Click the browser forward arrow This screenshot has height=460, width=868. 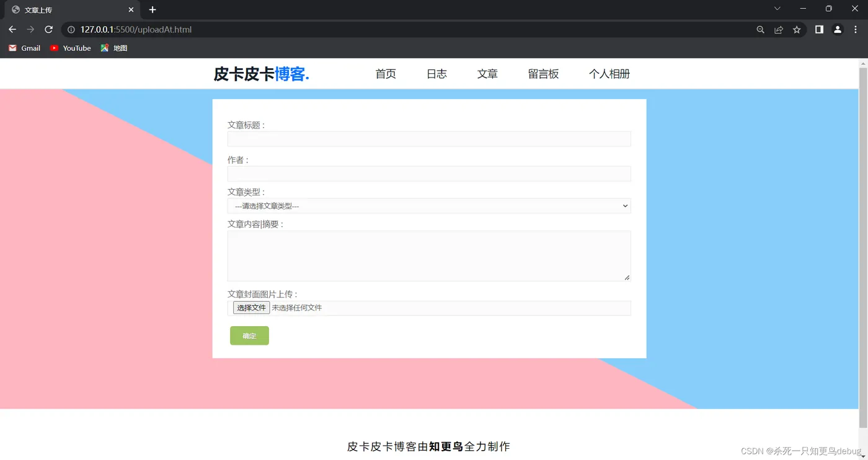click(x=30, y=30)
